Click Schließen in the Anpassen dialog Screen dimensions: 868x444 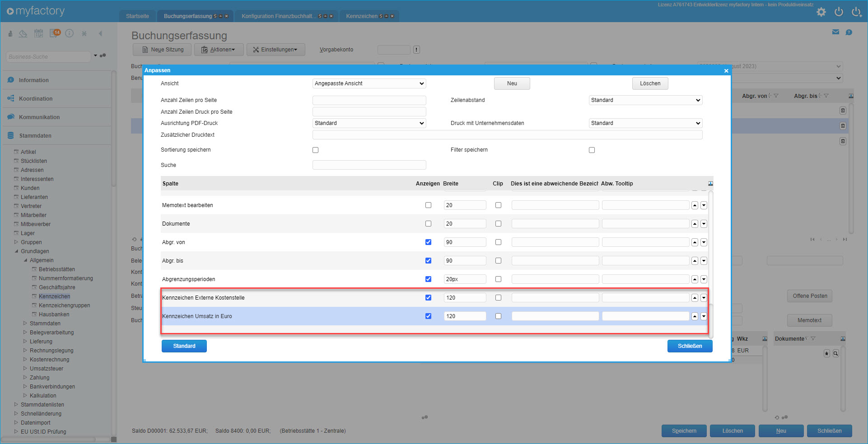point(690,346)
